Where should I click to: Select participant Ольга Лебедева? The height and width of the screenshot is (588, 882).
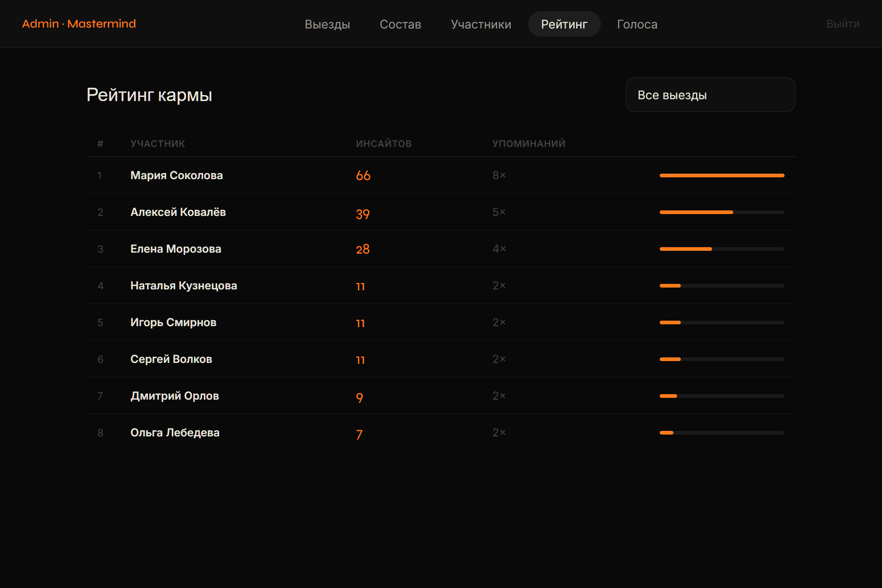click(x=175, y=433)
